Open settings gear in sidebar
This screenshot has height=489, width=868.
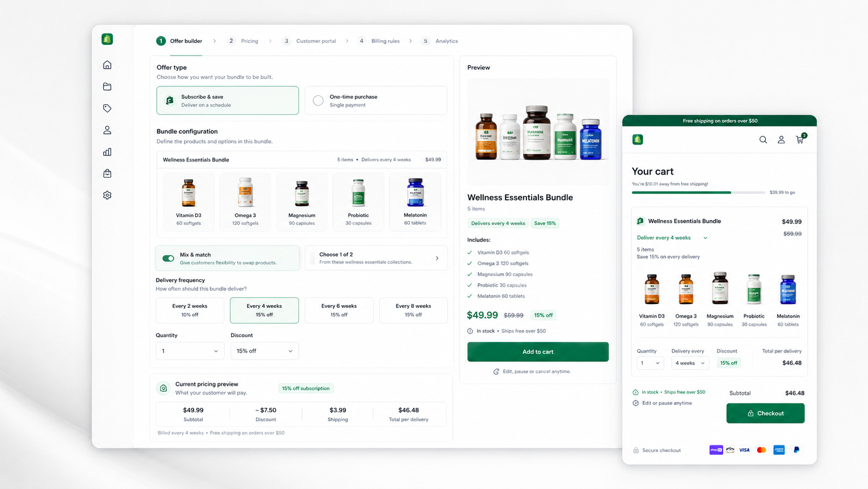click(x=107, y=195)
